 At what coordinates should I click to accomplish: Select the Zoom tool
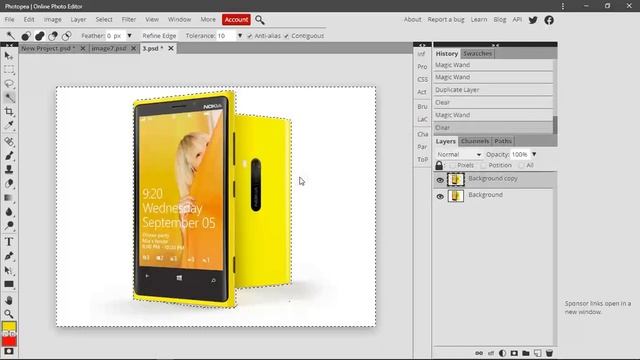pyautogui.click(x=9, y=314)
